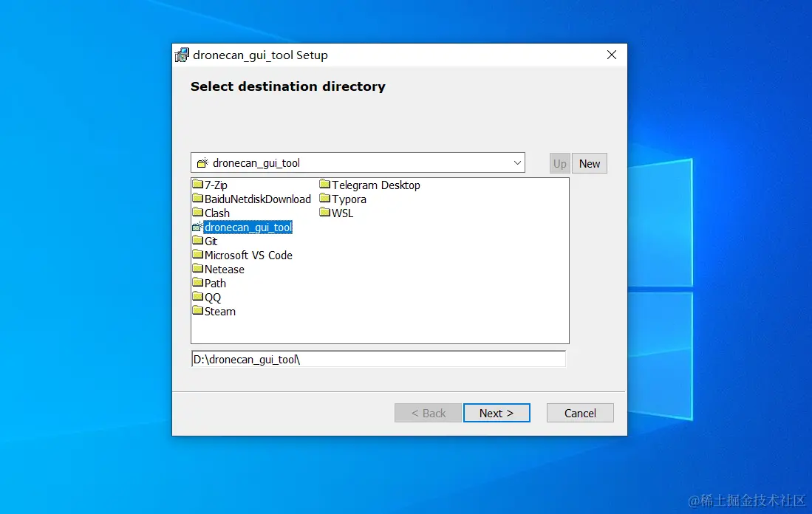The height and width of the screenshot is (514, 812).
Task: Select the highlighted dronecan_gui_tool folder name
Action: (x=248, y=227)
